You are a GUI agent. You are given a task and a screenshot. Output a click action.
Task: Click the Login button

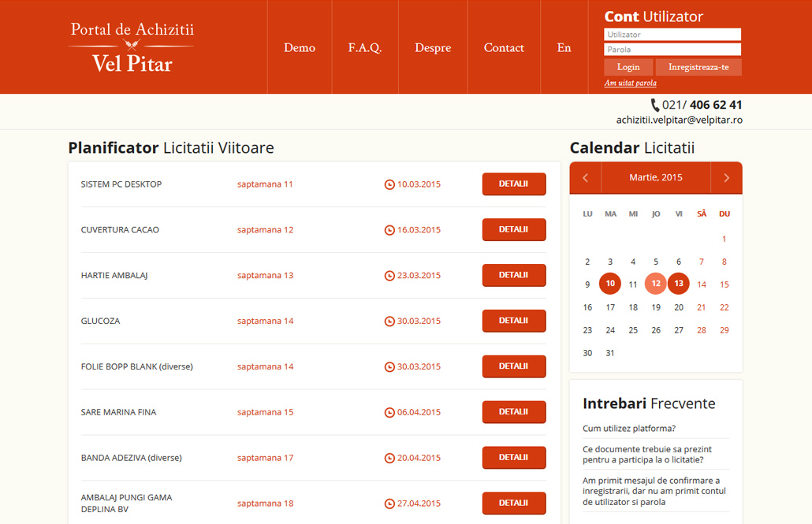tap(628, 67)
